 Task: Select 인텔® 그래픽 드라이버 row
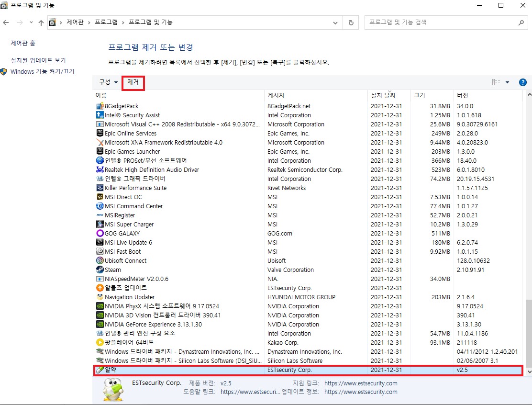pyautogui.click(x=308, y=179)
